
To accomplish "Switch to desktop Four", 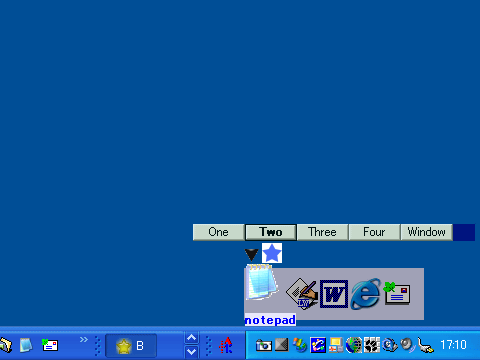I will pyautogui.click(x=374, y=232).
